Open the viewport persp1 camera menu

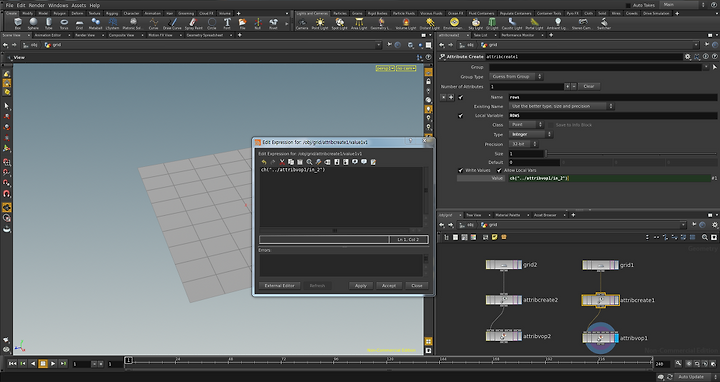point(385,68)
